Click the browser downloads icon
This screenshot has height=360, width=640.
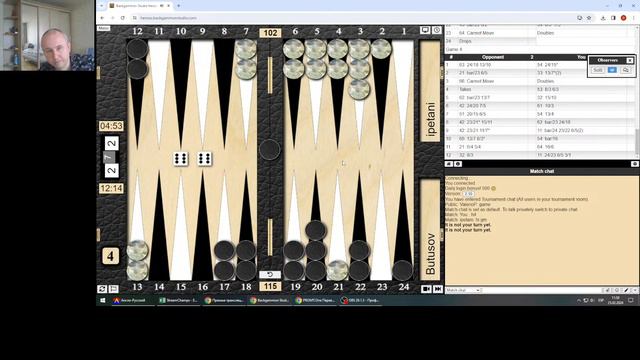tap(603, 18)
